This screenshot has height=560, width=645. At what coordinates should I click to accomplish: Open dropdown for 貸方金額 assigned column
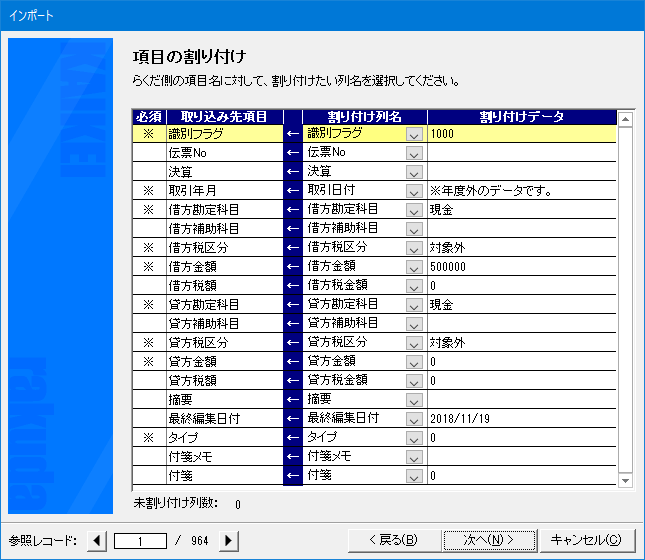coord(414,361)
